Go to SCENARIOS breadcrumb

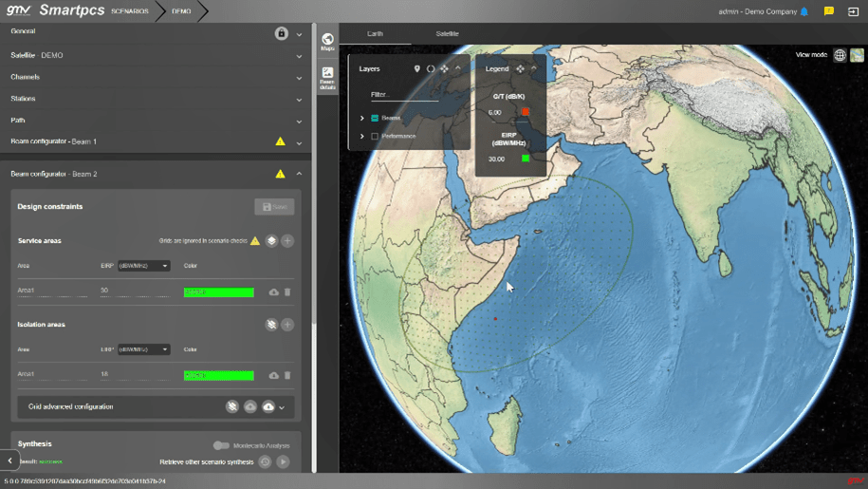(130, 11)
